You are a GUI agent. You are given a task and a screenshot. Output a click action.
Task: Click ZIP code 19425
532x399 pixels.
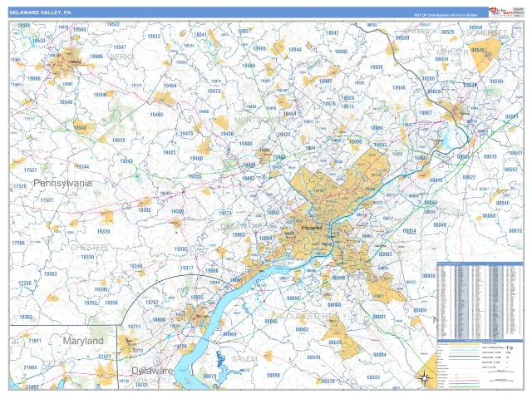pyautogui.click(x=170, y=153)
